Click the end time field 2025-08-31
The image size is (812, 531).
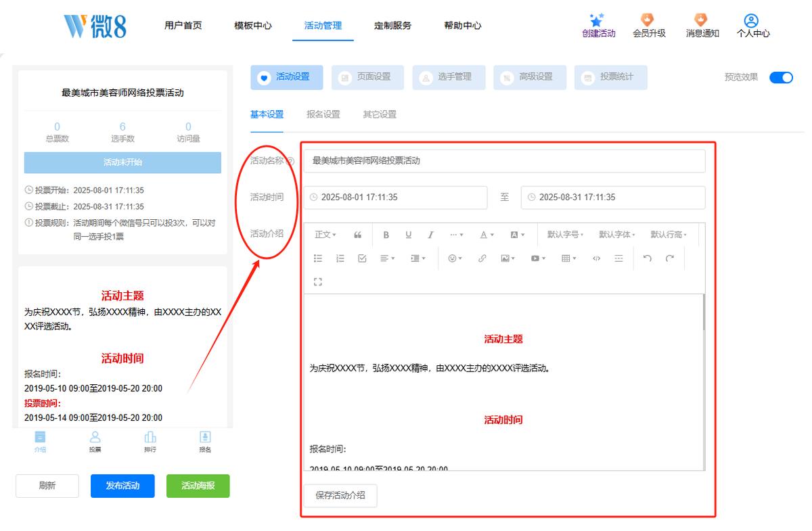pos(613,198)
